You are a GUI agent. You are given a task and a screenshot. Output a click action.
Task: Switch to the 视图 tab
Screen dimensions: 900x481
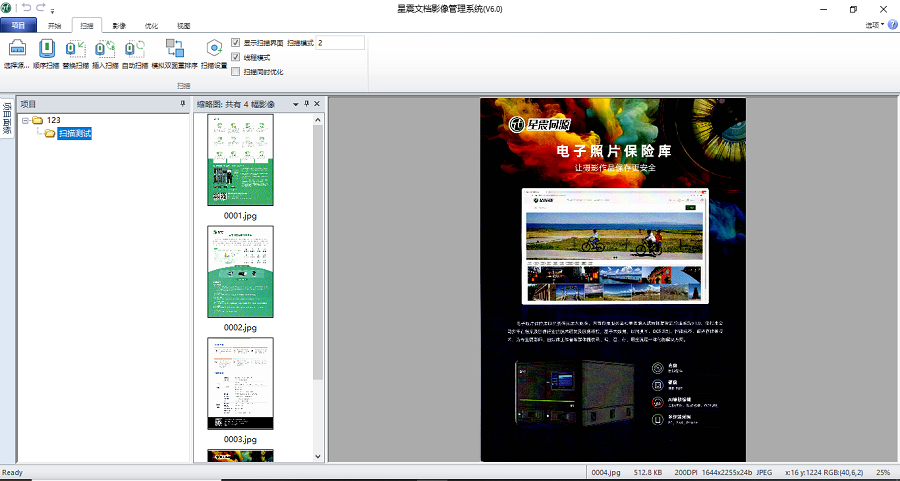tap(184, 26)
